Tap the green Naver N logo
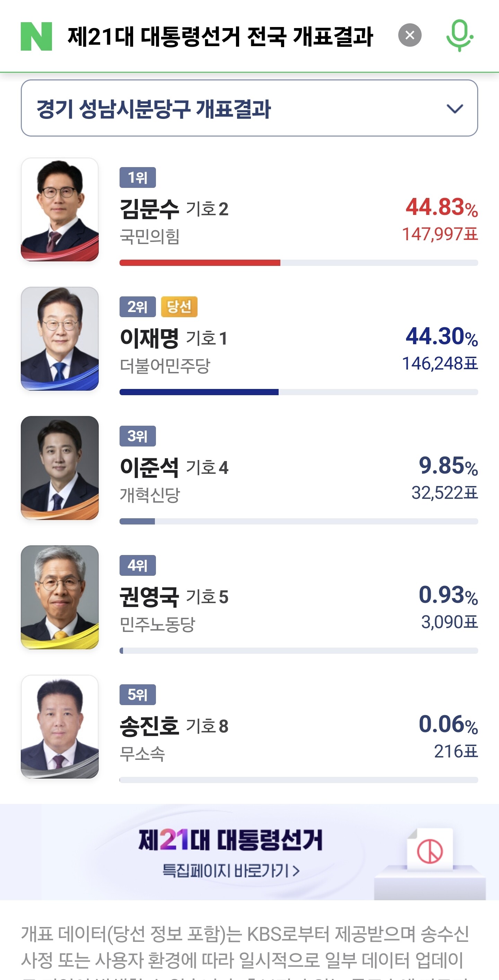The image size is (499, 980). point(36,36)
